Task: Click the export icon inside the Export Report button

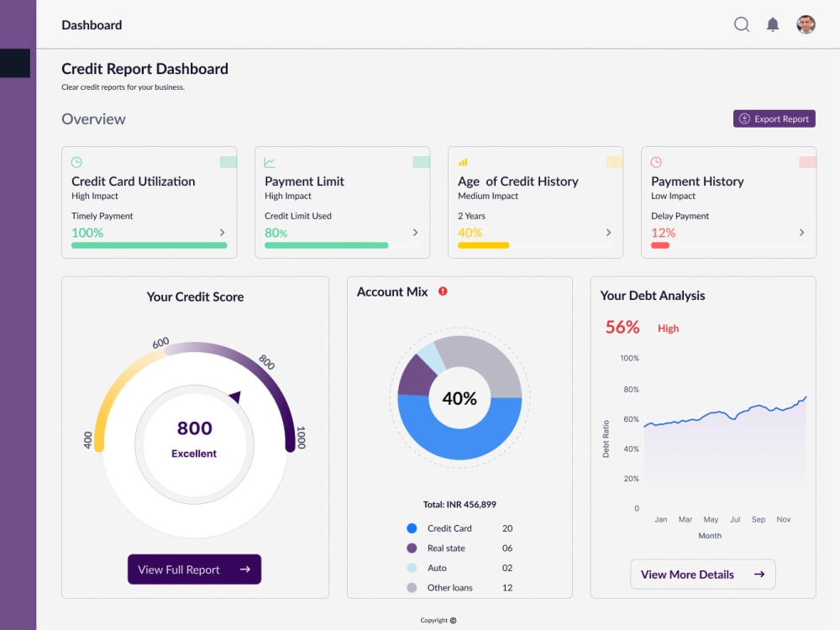Action: [745, 118]
